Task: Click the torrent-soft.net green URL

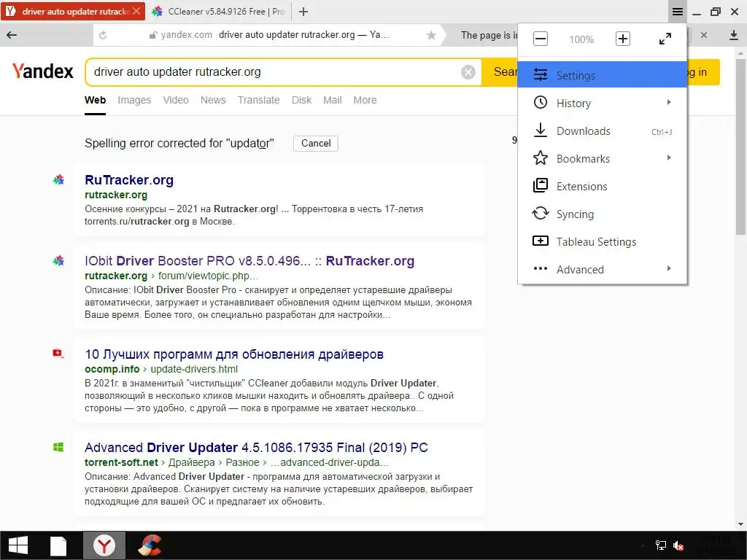Action: [121, 462]
